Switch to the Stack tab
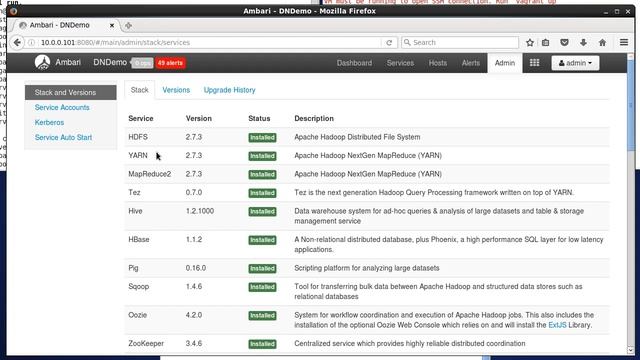Image resolution: width=640 pixels, height=360 pixels. coord(140,90)
